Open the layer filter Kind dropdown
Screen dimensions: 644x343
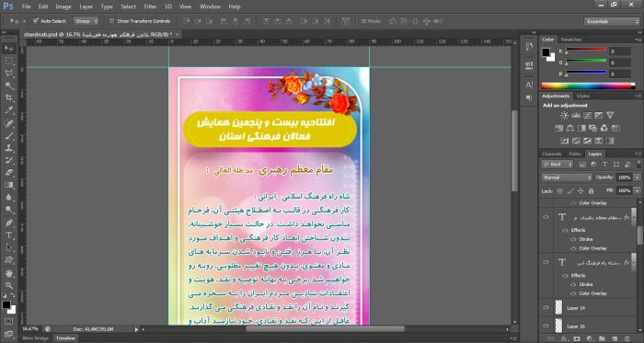[558, 165]
